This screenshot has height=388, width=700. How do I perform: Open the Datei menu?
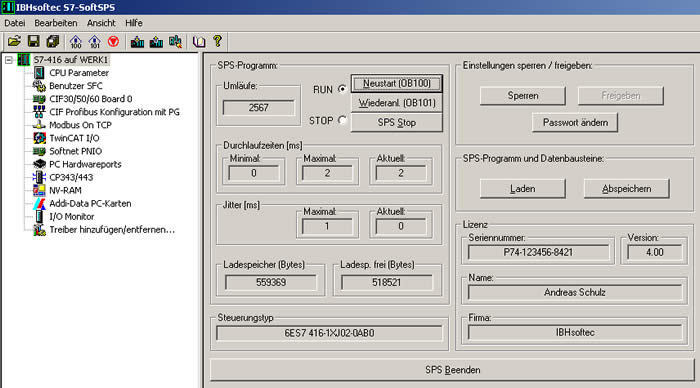(15, 23)
